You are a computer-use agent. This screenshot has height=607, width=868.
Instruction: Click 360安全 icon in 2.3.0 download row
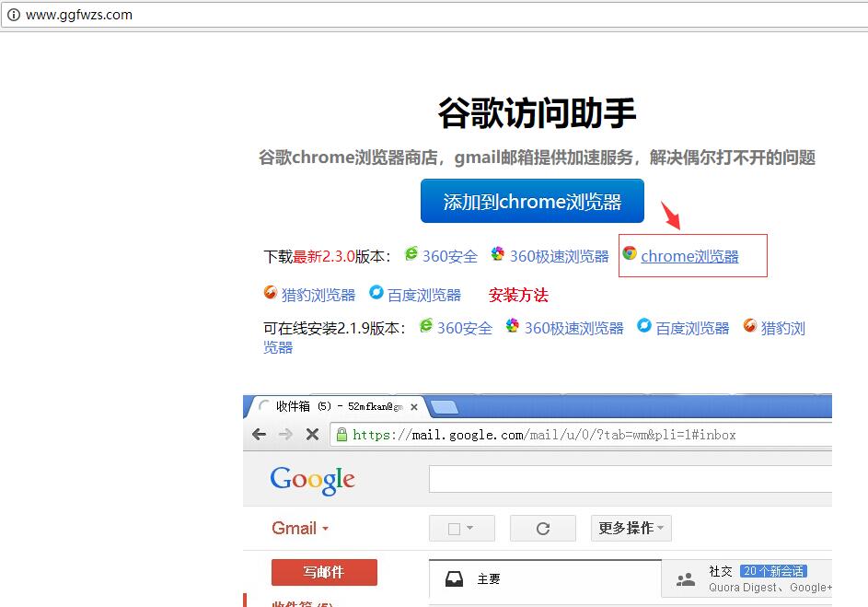click(x=411, y=253)
